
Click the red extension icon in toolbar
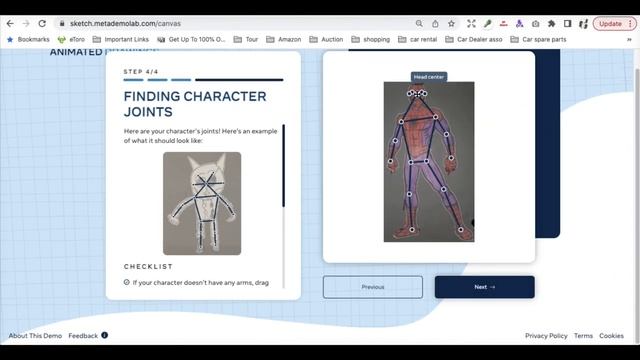point(504,24)
